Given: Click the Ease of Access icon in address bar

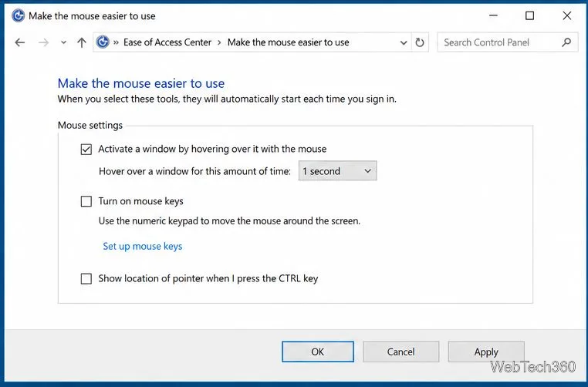Looking at the screenshot, I should click(103, 42).
